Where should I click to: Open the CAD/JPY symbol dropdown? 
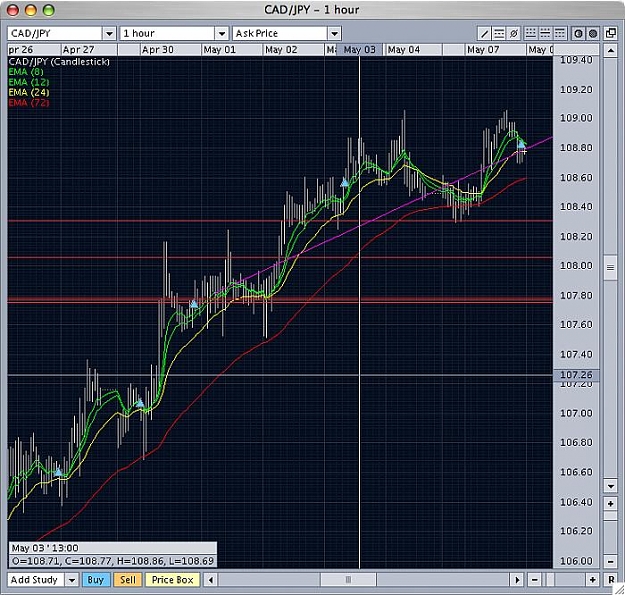tap(109, 33)
